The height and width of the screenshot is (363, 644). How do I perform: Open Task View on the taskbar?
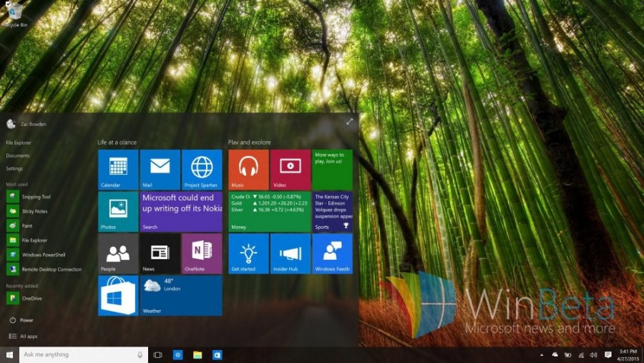pyautogui.click(x=157, y=354)
